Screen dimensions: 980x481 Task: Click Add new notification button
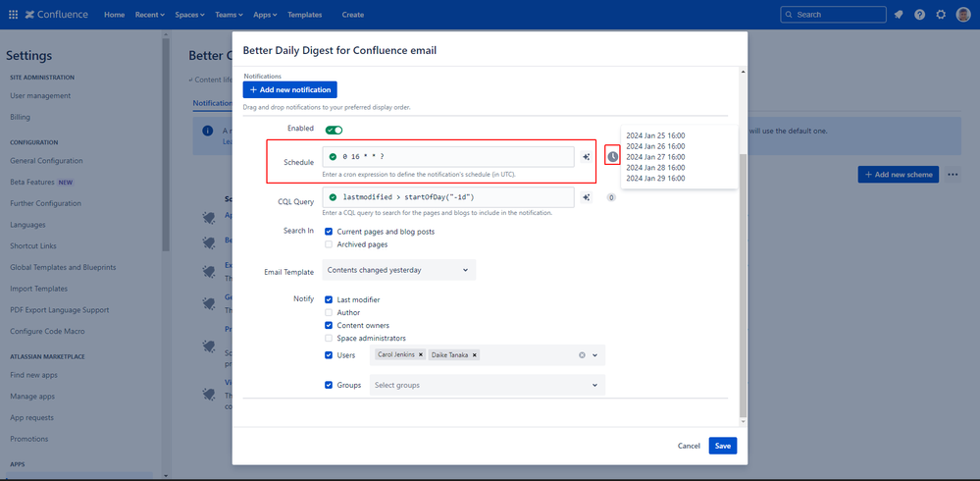[x=290, y=89]
